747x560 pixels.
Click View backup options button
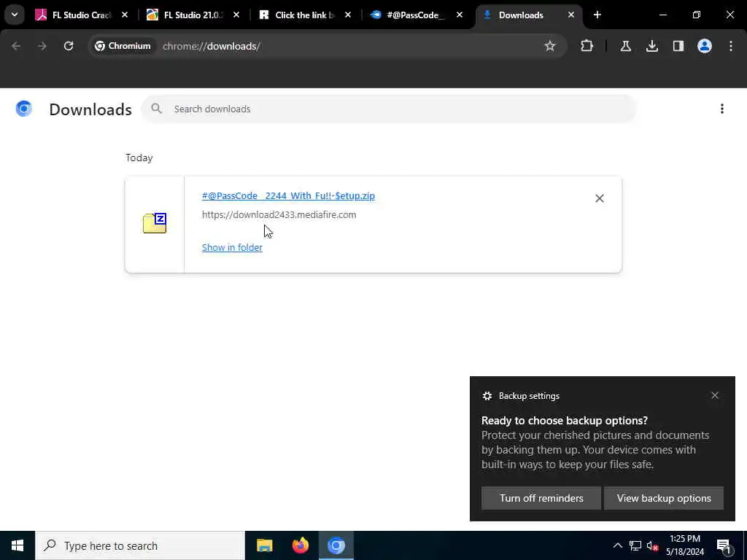coord(664,498)
